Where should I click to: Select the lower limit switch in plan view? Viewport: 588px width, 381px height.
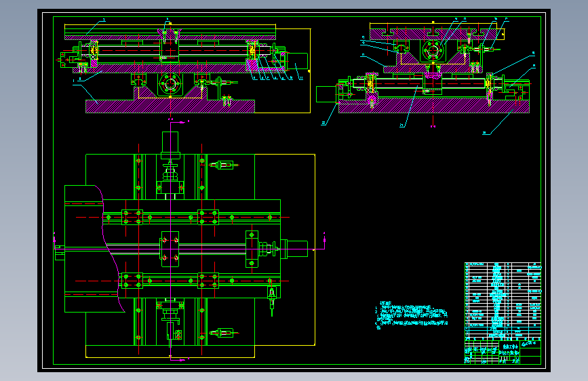tap(224, 333)
